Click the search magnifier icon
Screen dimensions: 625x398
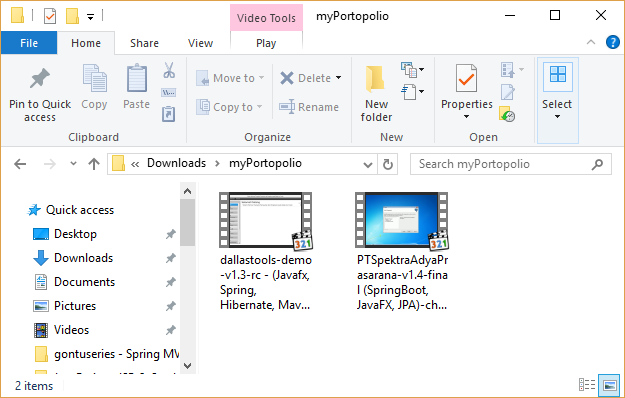pos(597,164)
